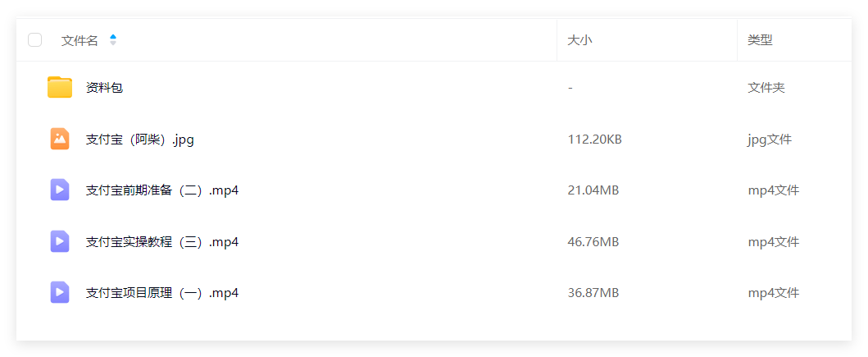Open 支付宝前期准备（二）.mp4 file name
The height and width of the screenshot is (357, 868).
point(162,190)
